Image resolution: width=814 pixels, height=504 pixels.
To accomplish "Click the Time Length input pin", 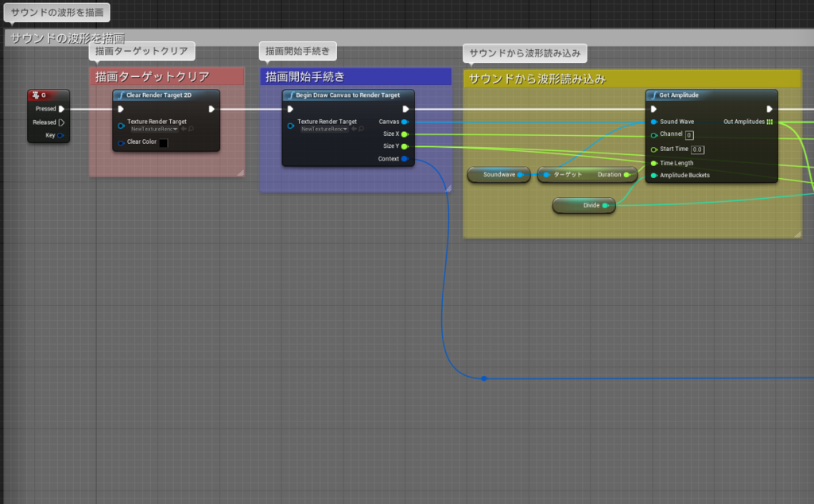I will [654, 164].
